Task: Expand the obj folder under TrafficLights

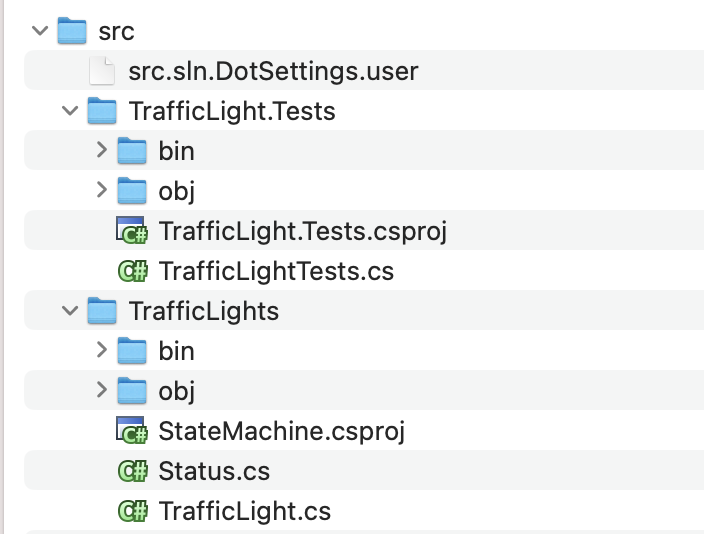Action: (x=100, y=391)
